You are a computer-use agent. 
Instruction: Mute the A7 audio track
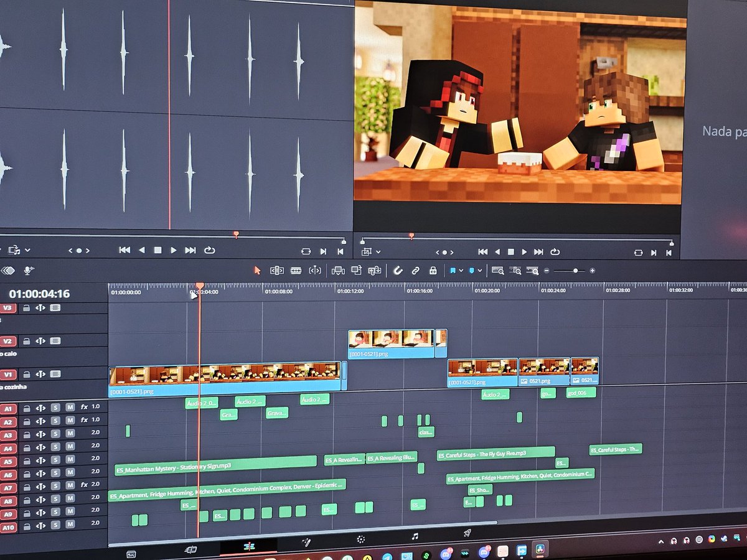point(70,486)
